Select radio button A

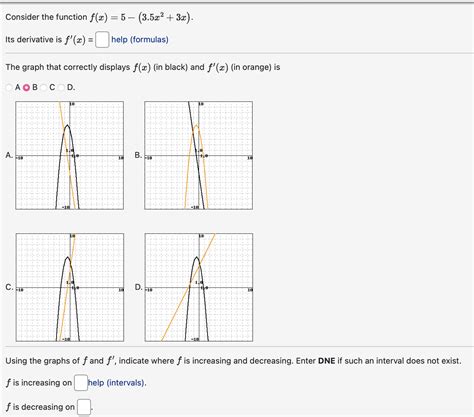tap(9, 87)
